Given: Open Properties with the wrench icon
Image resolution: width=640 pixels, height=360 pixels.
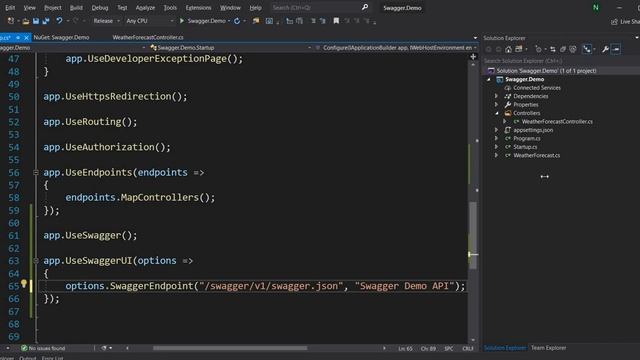Looking at the screenshot, I should [605, 49].
